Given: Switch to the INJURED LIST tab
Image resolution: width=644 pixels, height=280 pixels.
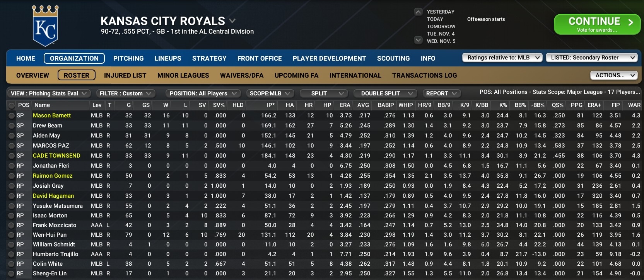Looking at the screenshot, I should coord(125,75).
